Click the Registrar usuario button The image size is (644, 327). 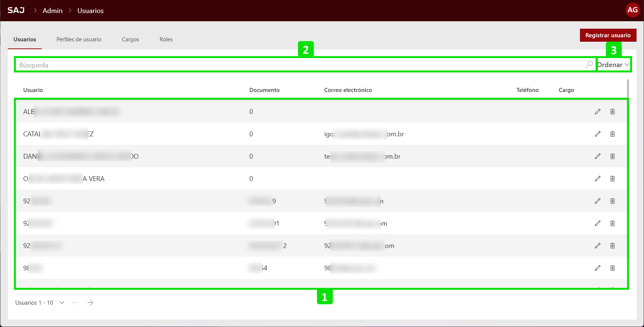click(x=608, y=35)
